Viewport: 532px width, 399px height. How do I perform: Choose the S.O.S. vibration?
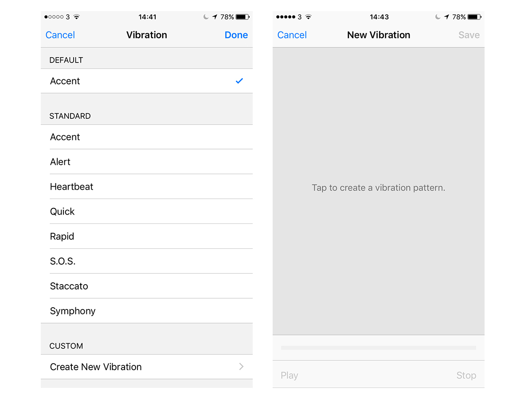click(147, 261)
